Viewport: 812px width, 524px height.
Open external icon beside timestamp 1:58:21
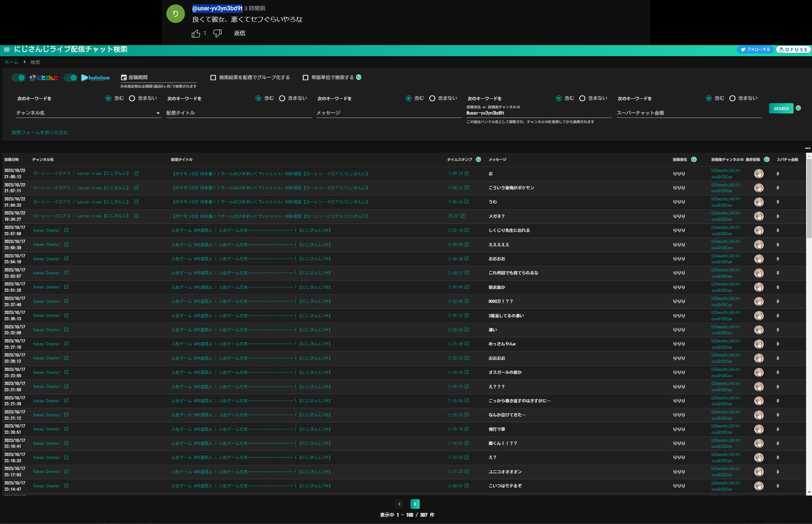[x=467, y=187]
